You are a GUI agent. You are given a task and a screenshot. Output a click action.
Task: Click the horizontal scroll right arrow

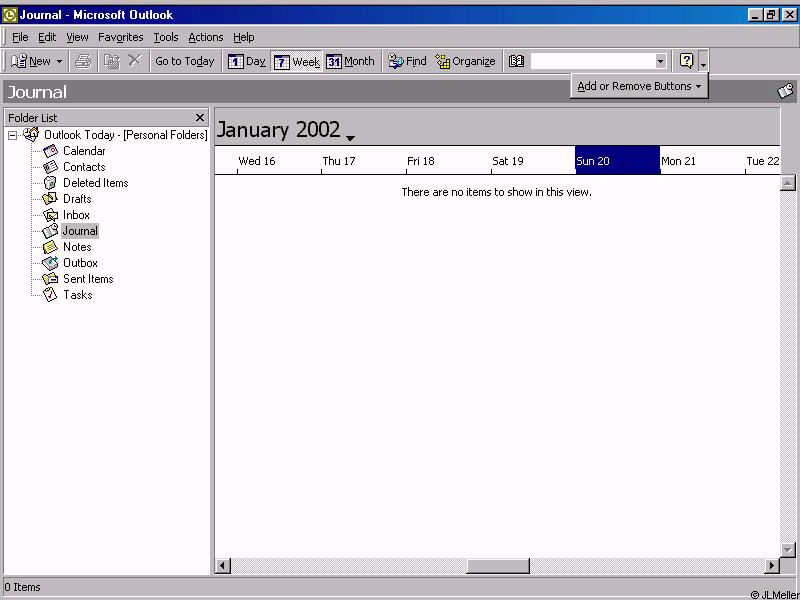tap(771, 565)
